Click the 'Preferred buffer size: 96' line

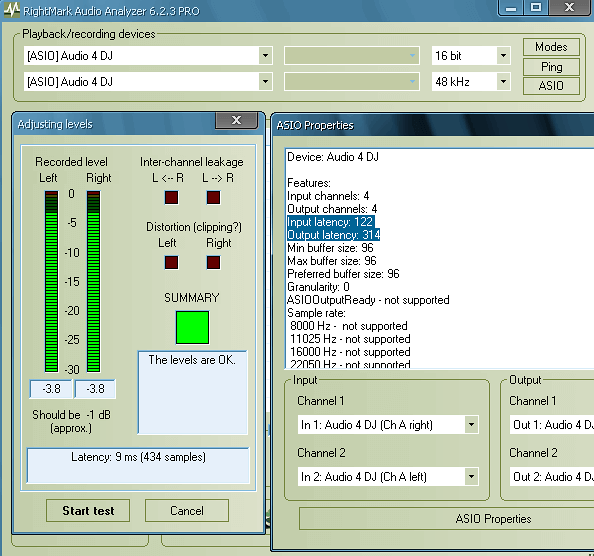point(343,274)
